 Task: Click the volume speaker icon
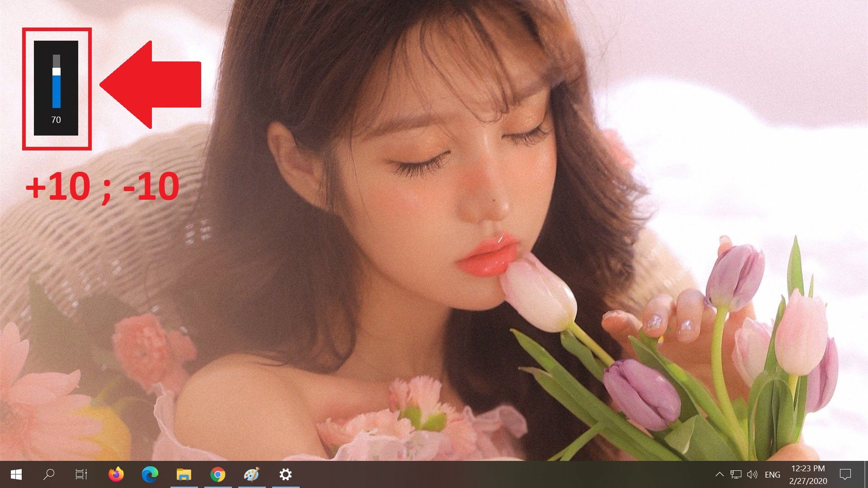pyautogui.click(x=753, y=474)
